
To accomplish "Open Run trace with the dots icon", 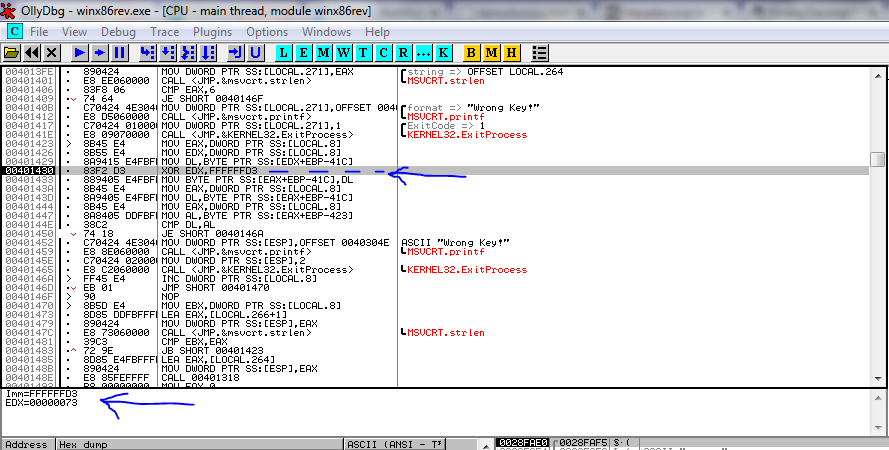I will click(424, 53).
